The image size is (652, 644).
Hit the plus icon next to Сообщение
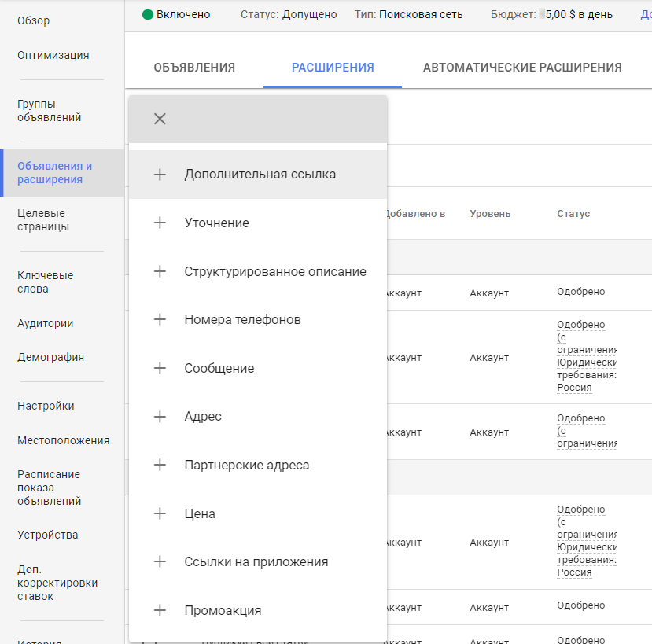(x=160, y=368)
